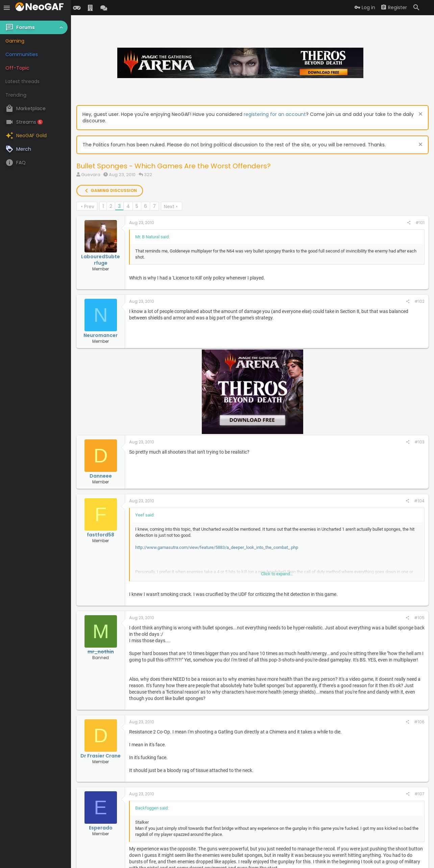Open the Neuromancer username link
This screenshot has height=868, width=434.
pyautogui.click(x=100, y=335)
